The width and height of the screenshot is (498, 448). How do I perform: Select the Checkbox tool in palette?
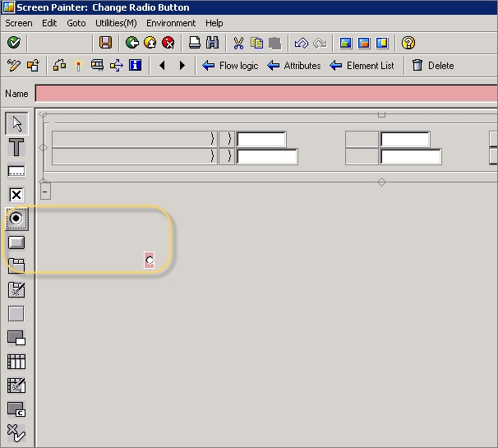click(x=16, y=195)
